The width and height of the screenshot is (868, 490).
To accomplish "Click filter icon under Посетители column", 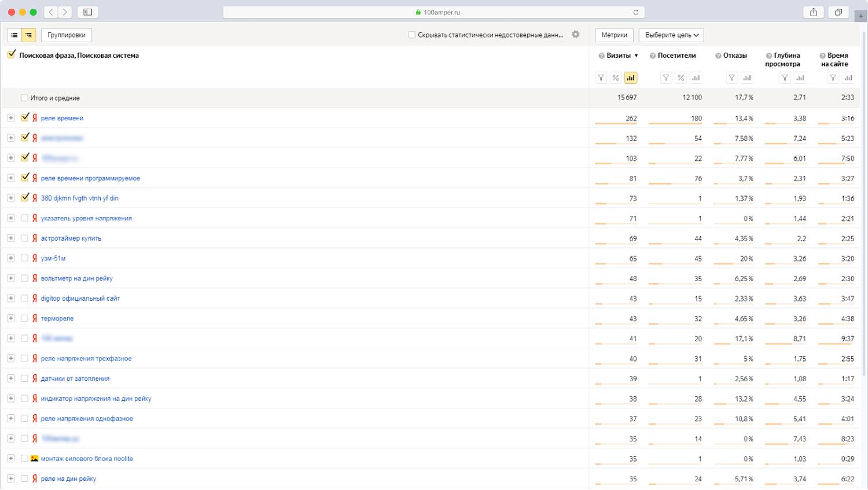I will coord(666,78).
